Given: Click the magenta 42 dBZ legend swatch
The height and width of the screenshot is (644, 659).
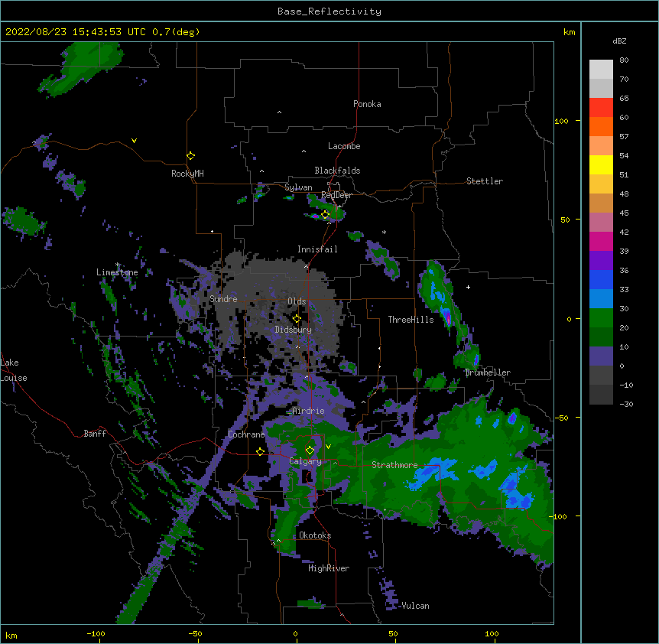Looking at the screenshot, I should 601,241.
